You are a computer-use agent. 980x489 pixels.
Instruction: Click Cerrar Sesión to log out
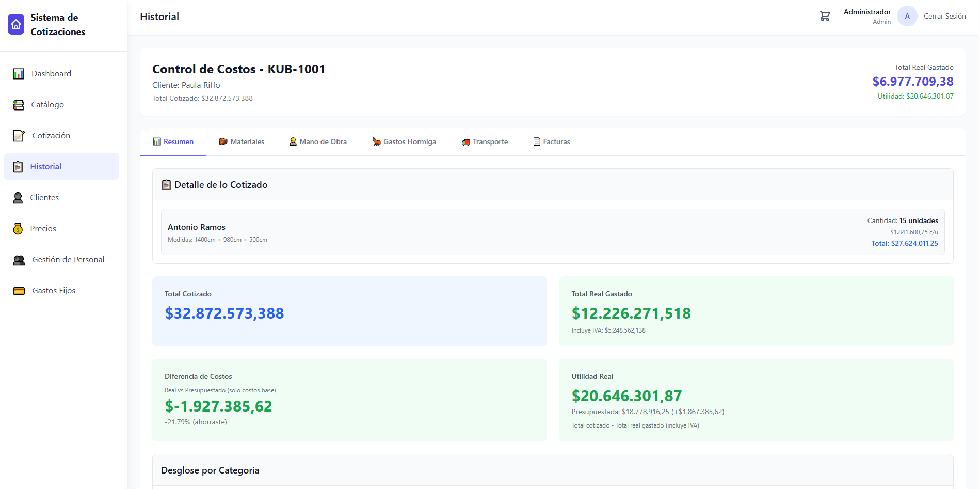point(944,17)
